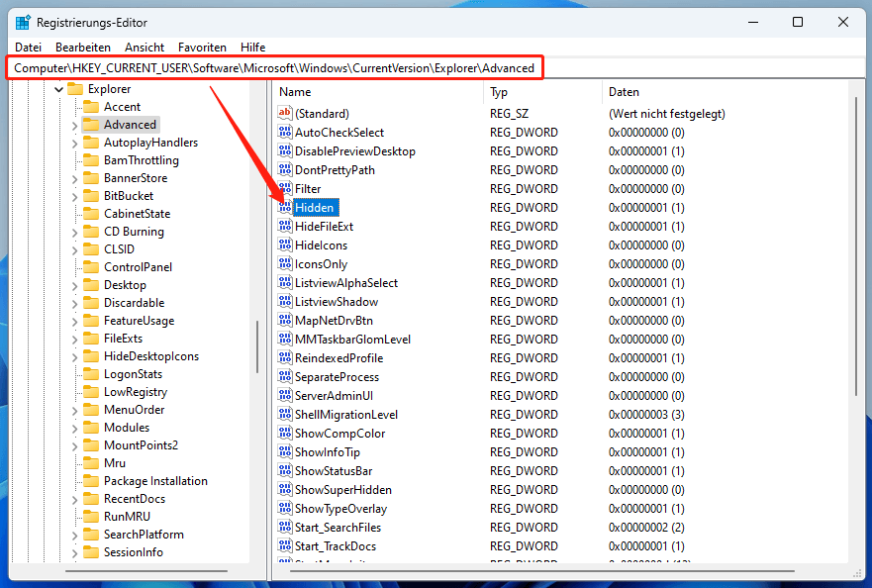The height and width of the screenshot is (588, 872).
Task: Collapse the Explorer tree node
Action: (59, 89)
